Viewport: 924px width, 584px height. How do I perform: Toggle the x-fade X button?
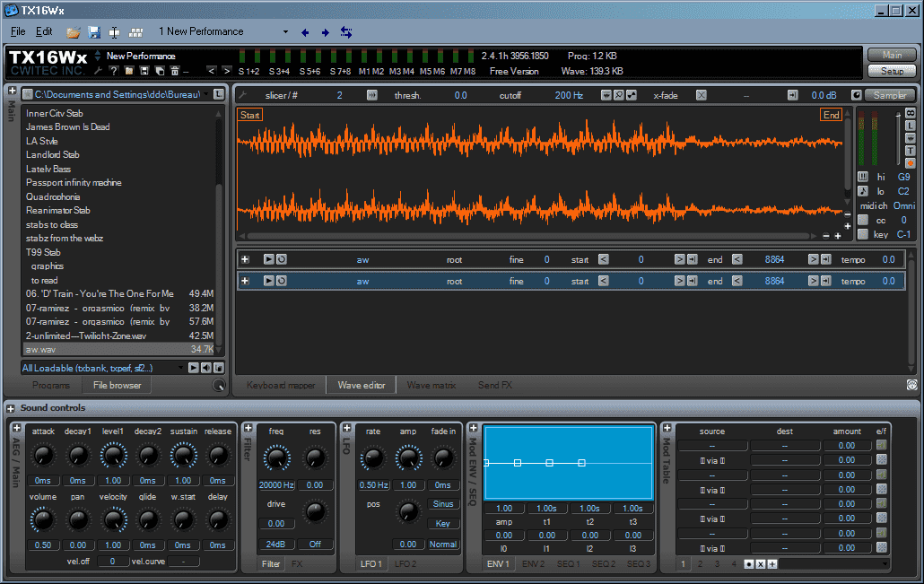tap(702, 95)
